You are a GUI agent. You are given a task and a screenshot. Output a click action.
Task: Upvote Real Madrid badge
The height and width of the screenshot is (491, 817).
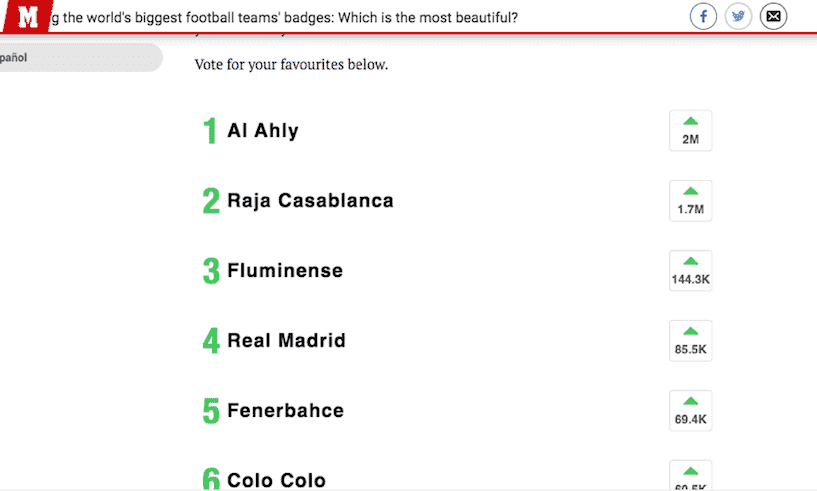(690, 340)
